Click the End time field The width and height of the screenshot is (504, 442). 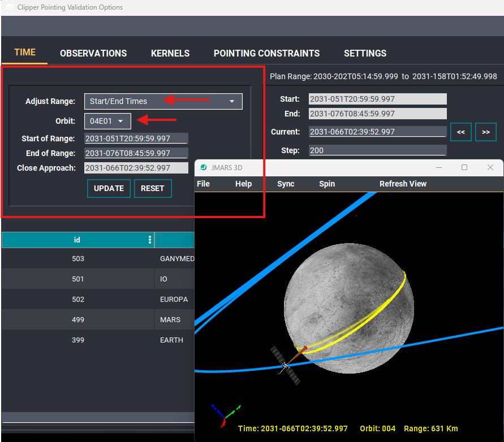(x=378, y=114)
